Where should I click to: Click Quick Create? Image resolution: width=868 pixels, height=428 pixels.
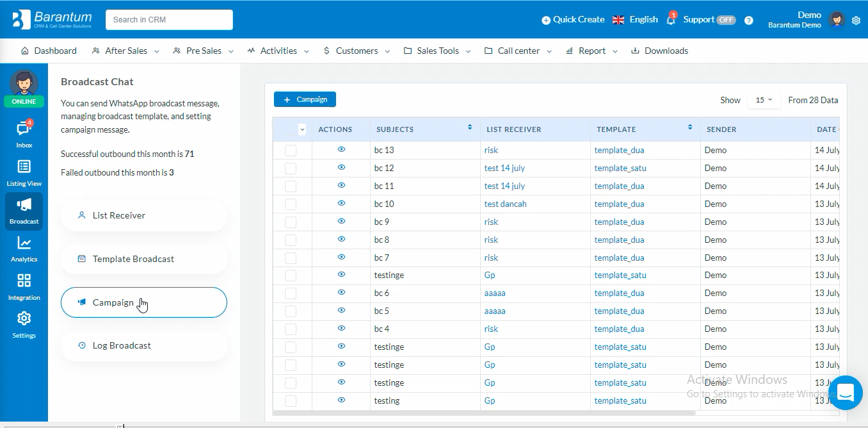coord(573,19)
